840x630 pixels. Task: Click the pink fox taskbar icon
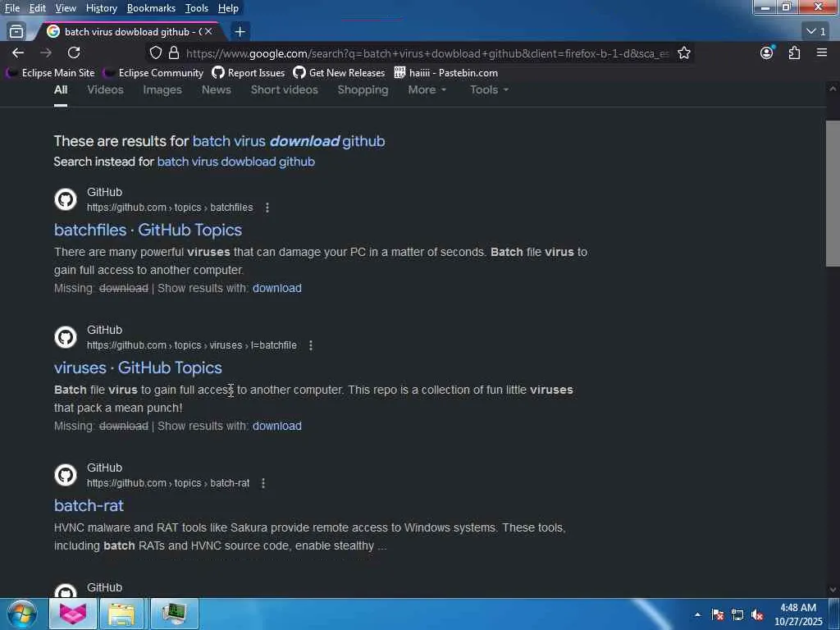73,614
